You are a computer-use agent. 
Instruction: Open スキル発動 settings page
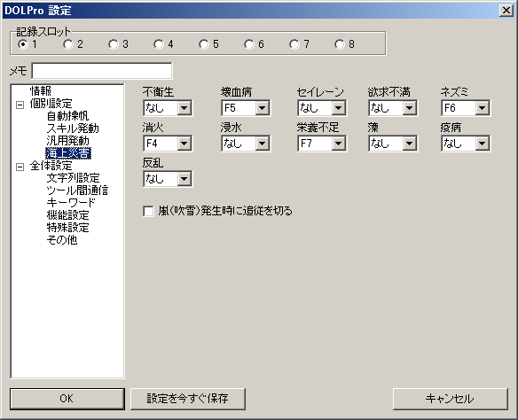pos(73,128)
